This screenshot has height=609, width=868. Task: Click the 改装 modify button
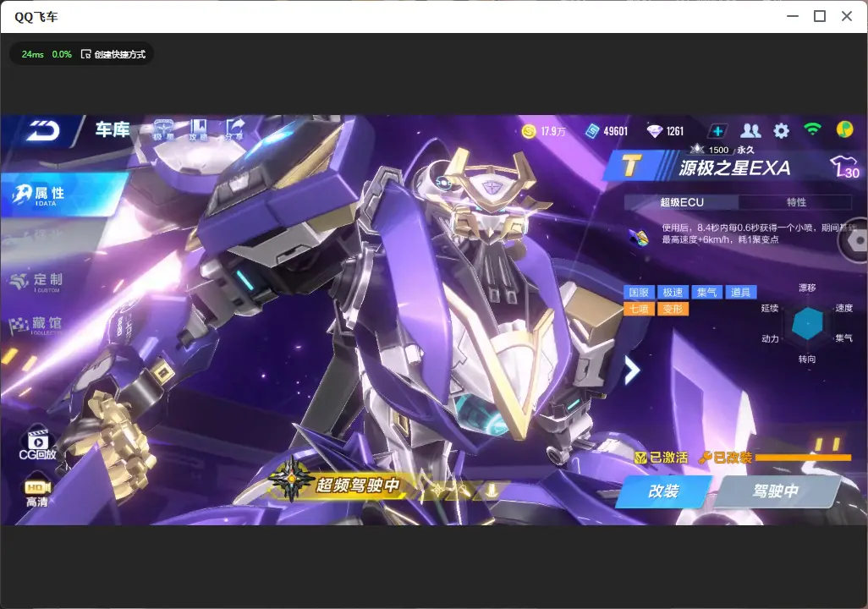point(664,491)
